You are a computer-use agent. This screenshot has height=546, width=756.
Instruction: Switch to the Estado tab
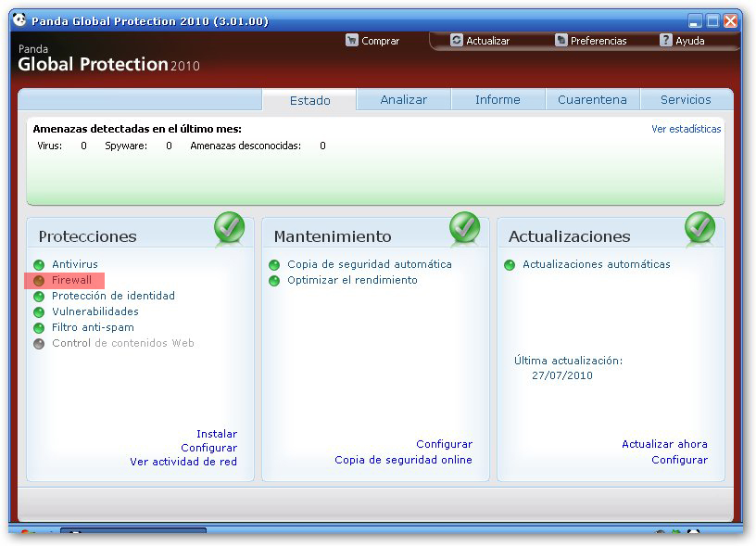[309, 100]
